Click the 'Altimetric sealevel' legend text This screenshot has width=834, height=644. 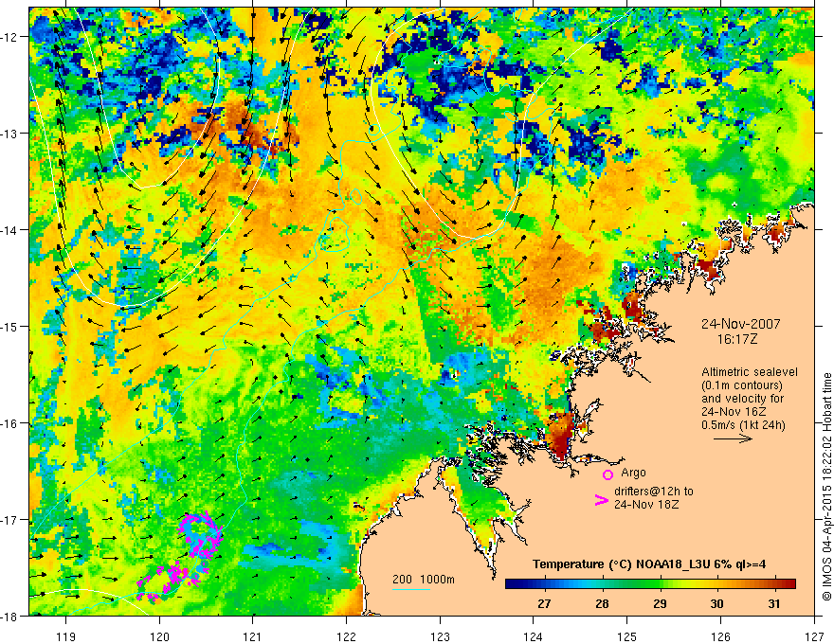click(749, 372)
